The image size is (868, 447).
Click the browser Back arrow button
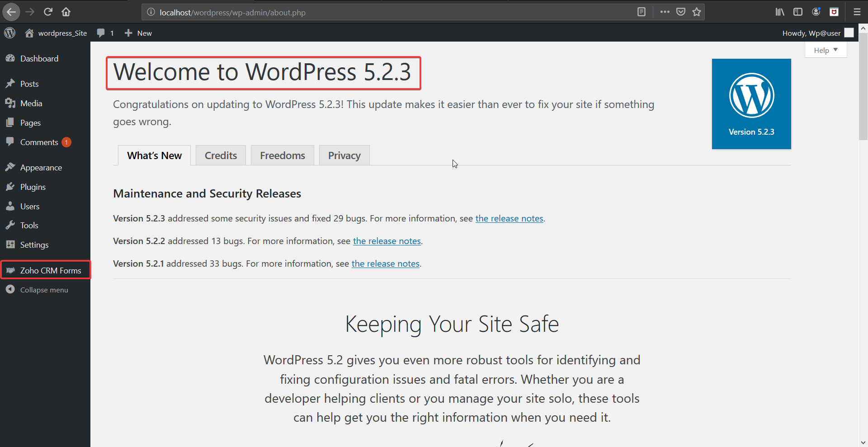coord(11,12)
